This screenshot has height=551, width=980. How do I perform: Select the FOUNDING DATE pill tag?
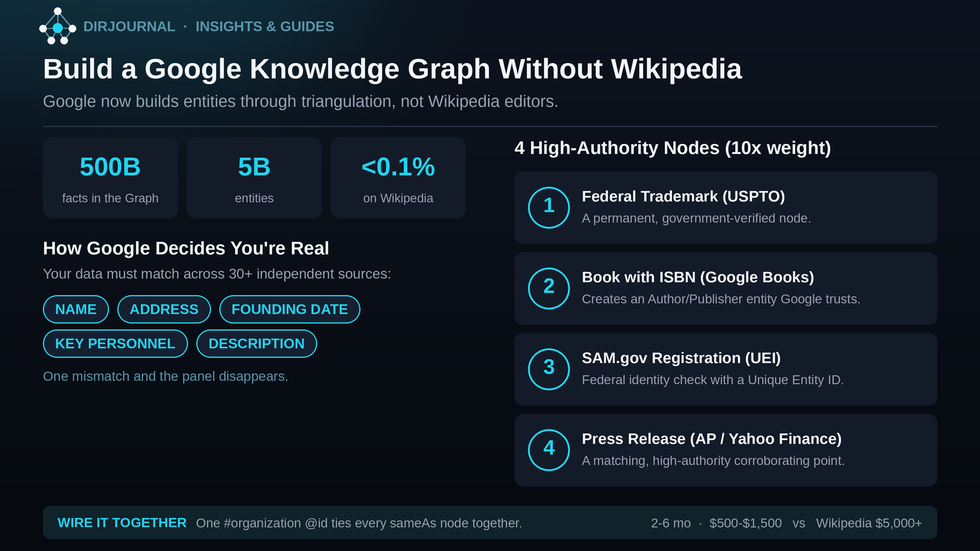[x=290, y=309]
